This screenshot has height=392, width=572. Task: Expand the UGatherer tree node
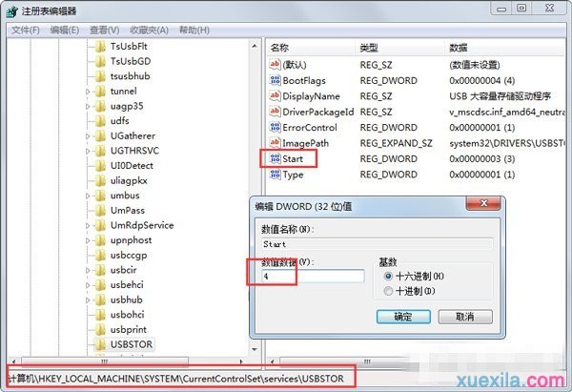click(88, 136)
